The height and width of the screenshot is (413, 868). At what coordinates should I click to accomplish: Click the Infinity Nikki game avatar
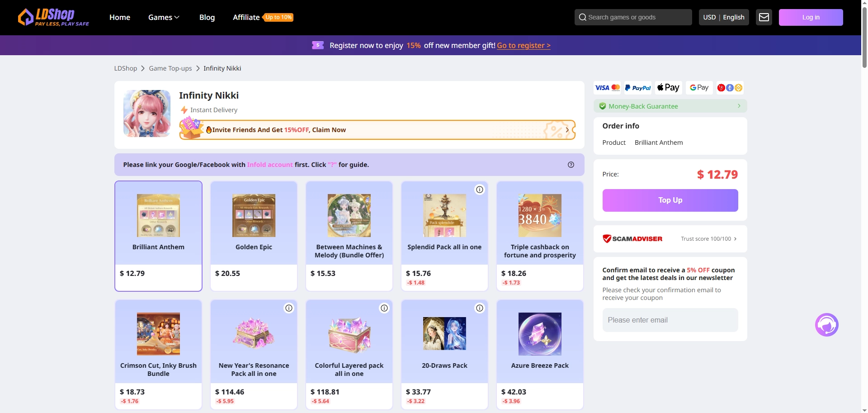[x=147, y=114]
